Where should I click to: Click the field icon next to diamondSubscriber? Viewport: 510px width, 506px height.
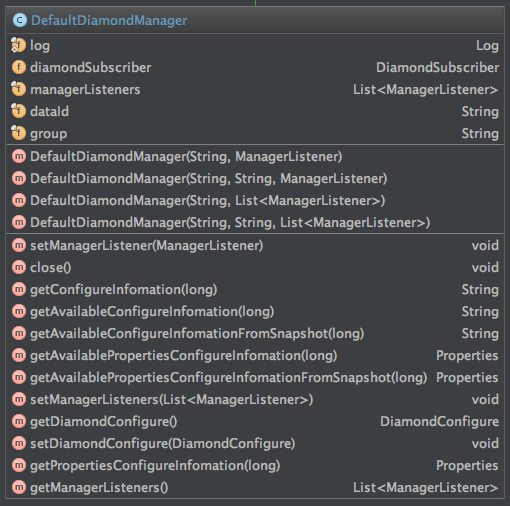point(19,67)
